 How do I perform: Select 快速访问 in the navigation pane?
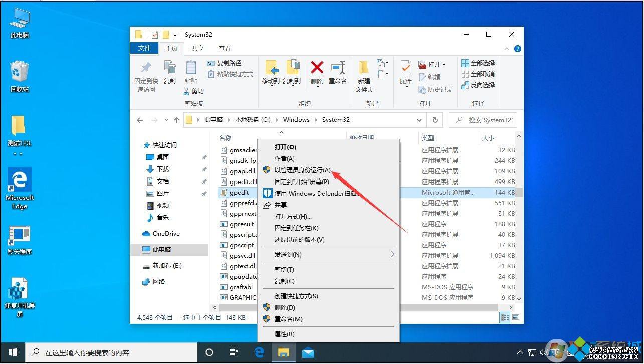pyautogui.click(x=164, y=145)
